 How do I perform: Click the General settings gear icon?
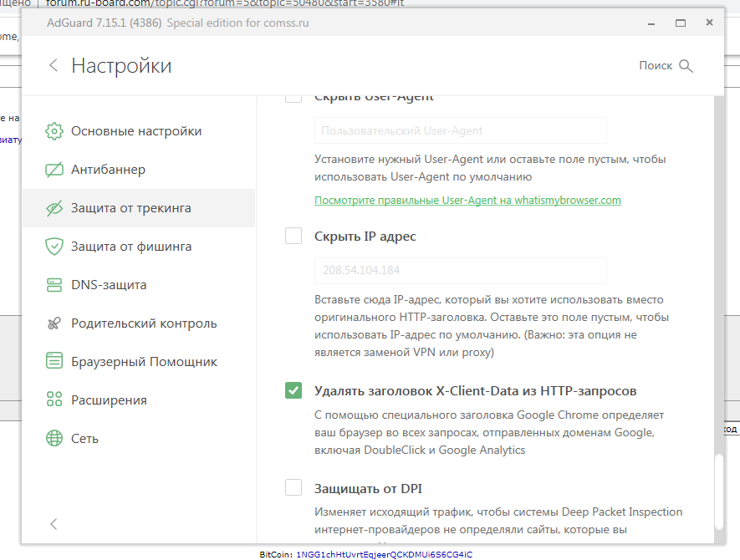coord(54,131)
